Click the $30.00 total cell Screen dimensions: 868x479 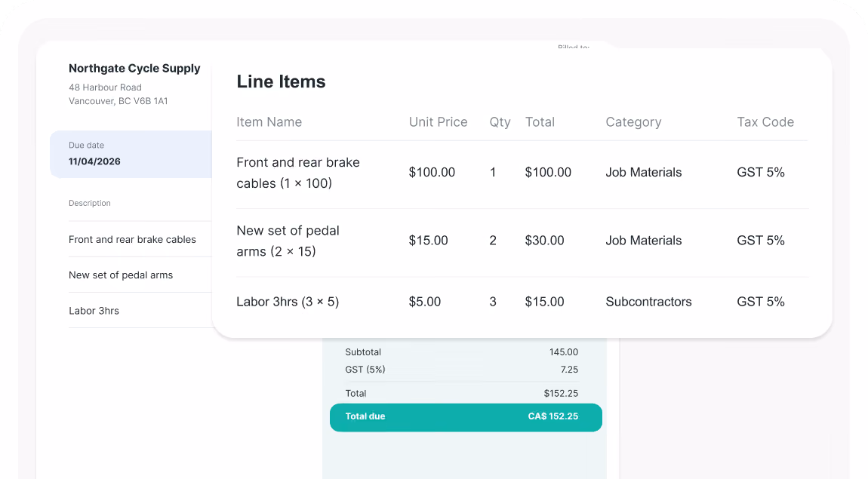[545, 241]
